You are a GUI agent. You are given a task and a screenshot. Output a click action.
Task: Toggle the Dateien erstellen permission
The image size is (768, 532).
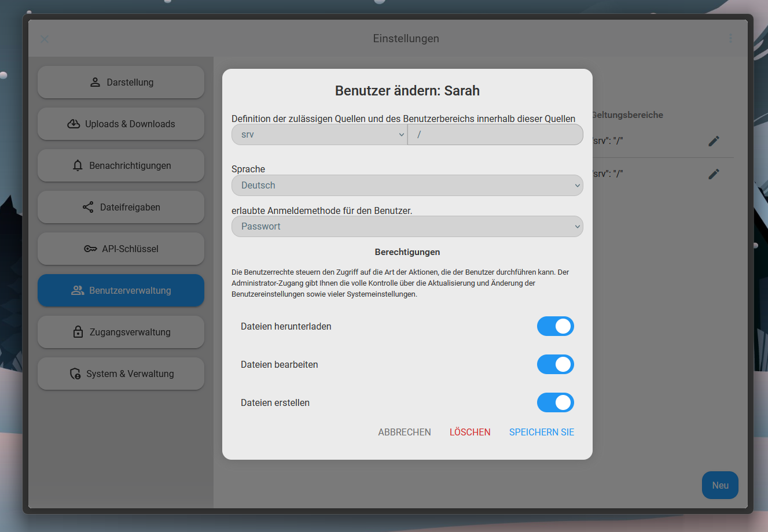tap(555, 402)
